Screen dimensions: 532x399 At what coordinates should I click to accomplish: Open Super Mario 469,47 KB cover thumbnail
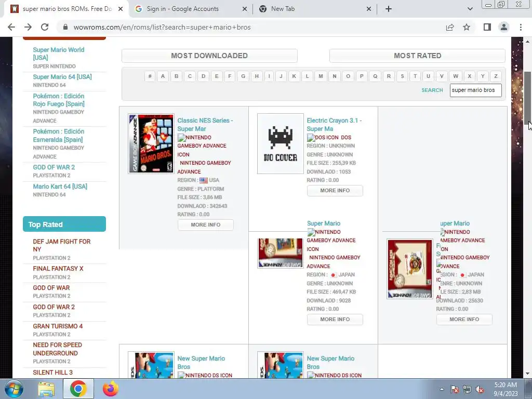pos(280,253)
